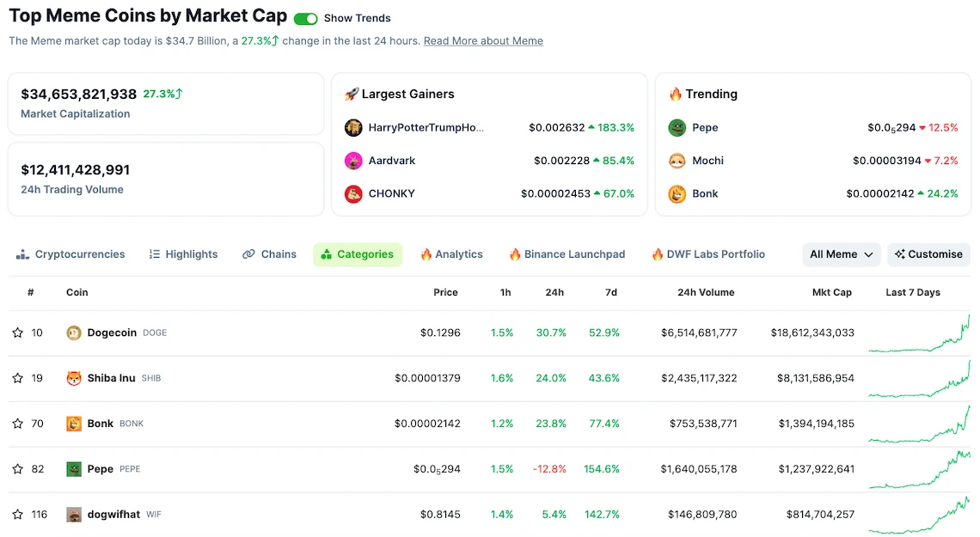This screenshot has width=980, height=537.
Task: Favorite Shiba Inu with the star icon
Action: click(x=17, y=378)
